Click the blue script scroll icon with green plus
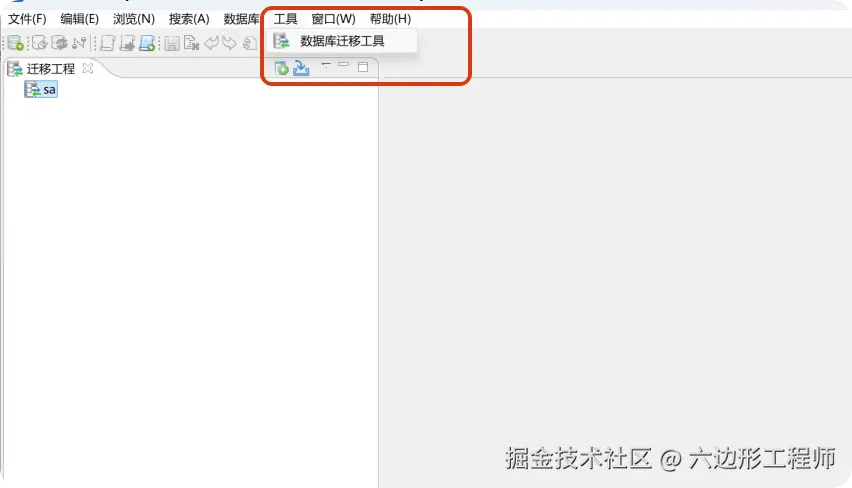 click(x=147, y=43)
